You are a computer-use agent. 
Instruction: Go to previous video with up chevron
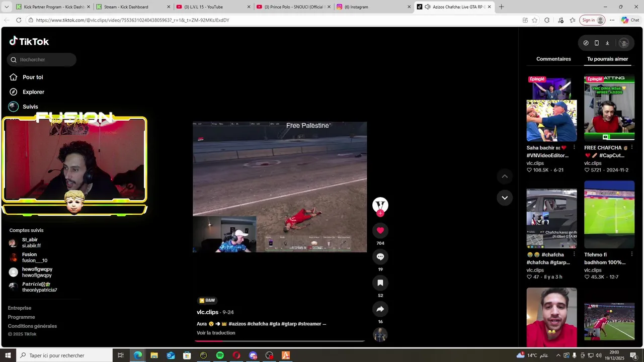pos(505,176)
